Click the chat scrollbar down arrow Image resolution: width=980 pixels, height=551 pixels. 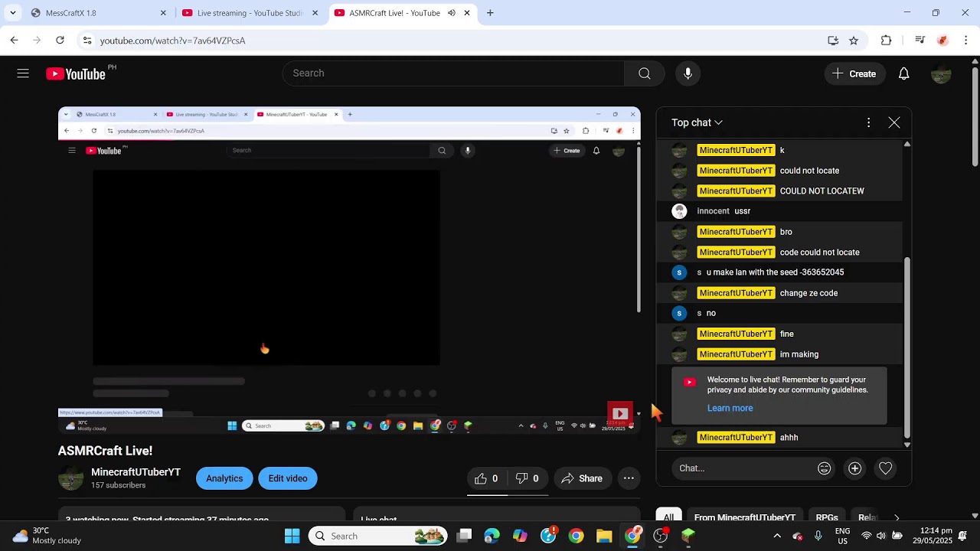(x=907, y=445)
